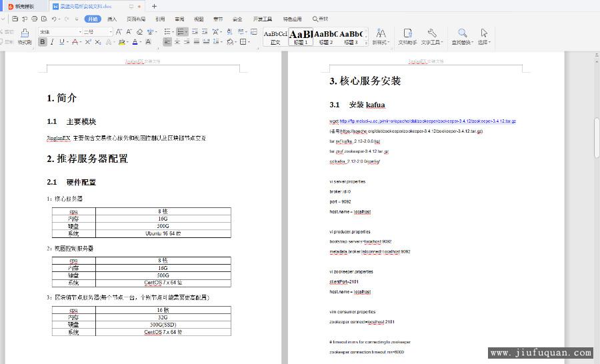Viewport: 600px width, 364px height.
Task: Click the vertical scrollbar thumb
Action: (x=597, y=138)
